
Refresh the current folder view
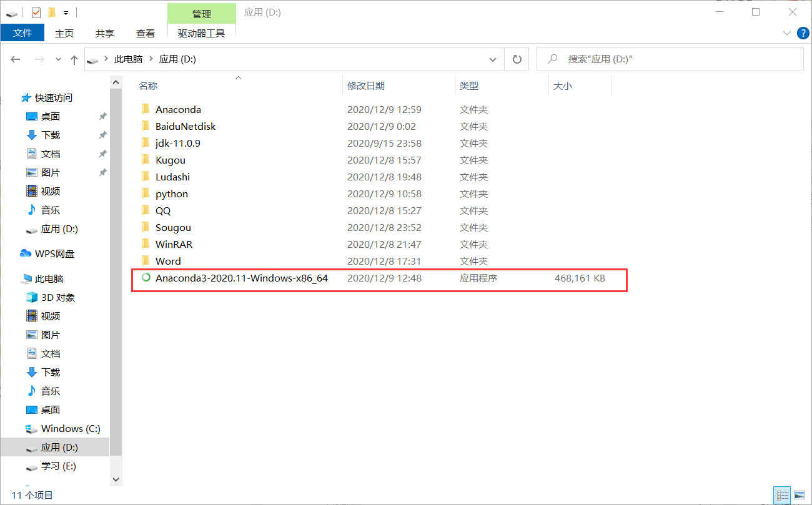tap(517, 59)
